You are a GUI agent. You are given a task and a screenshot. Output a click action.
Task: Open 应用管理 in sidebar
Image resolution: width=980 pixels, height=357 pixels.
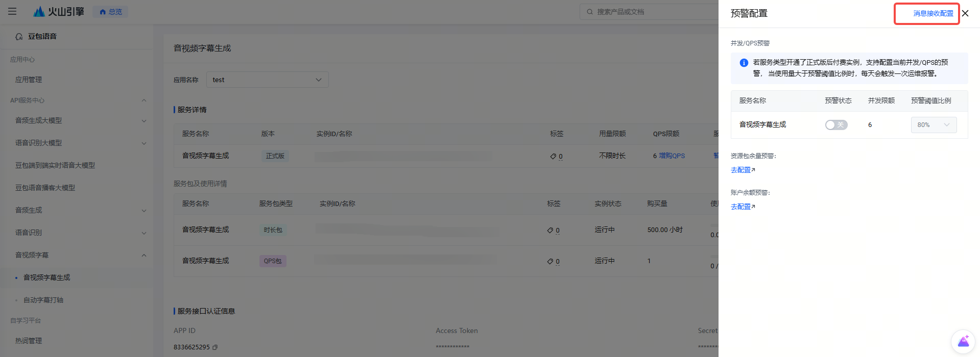(29, 80)
